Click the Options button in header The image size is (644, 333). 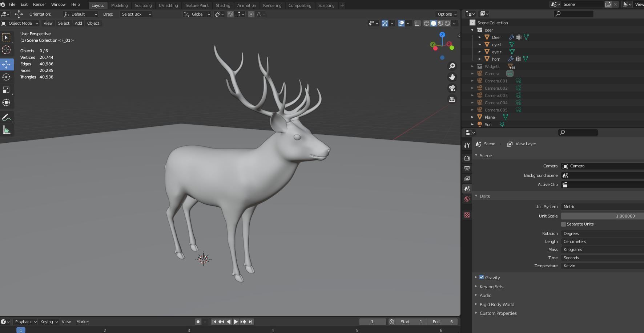point(447,14)
